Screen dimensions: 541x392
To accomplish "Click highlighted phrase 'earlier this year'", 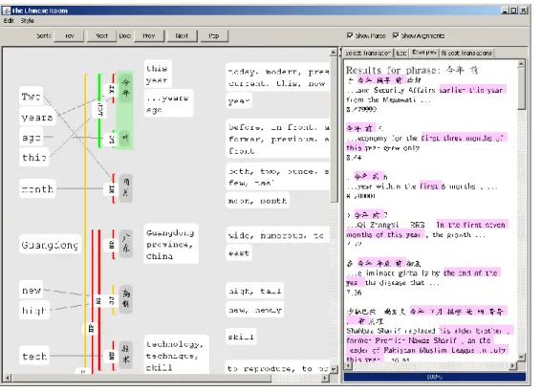I will tap(472, 90).
